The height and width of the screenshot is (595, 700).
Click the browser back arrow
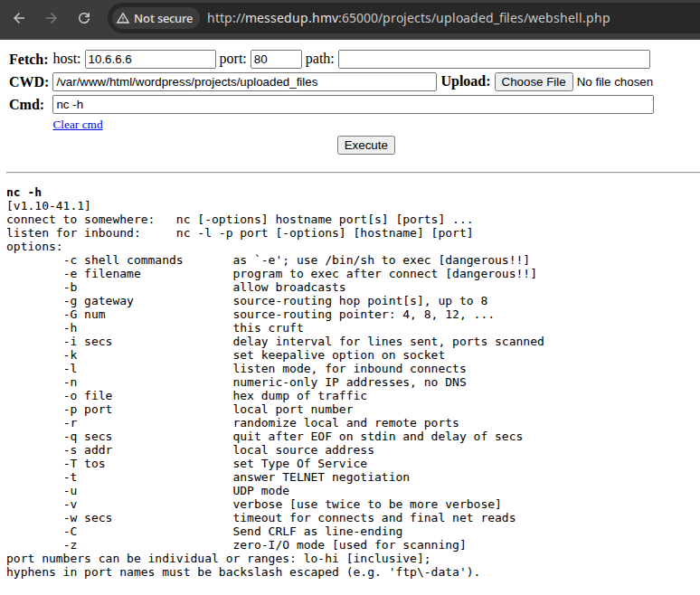pyautogui.click(x=20, y=18)
